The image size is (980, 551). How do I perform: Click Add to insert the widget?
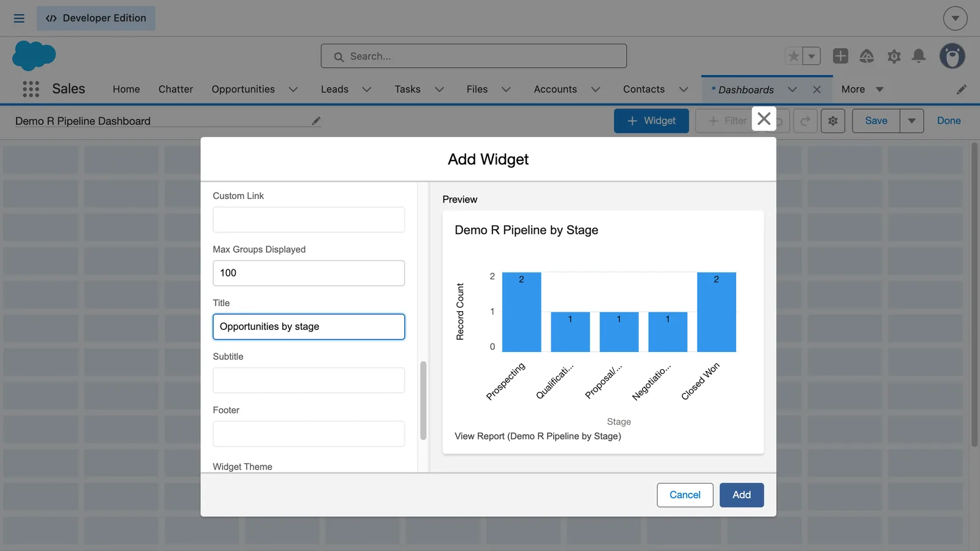coord(741,495)
